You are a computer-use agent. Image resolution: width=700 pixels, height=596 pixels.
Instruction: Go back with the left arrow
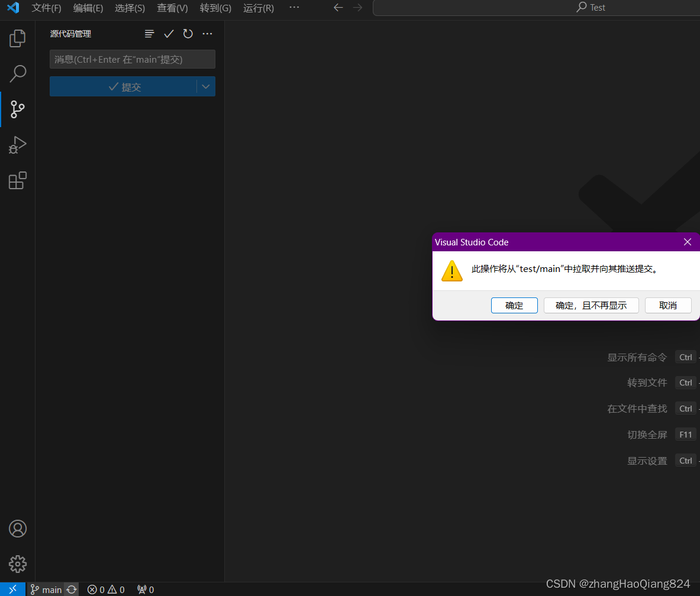338,8
